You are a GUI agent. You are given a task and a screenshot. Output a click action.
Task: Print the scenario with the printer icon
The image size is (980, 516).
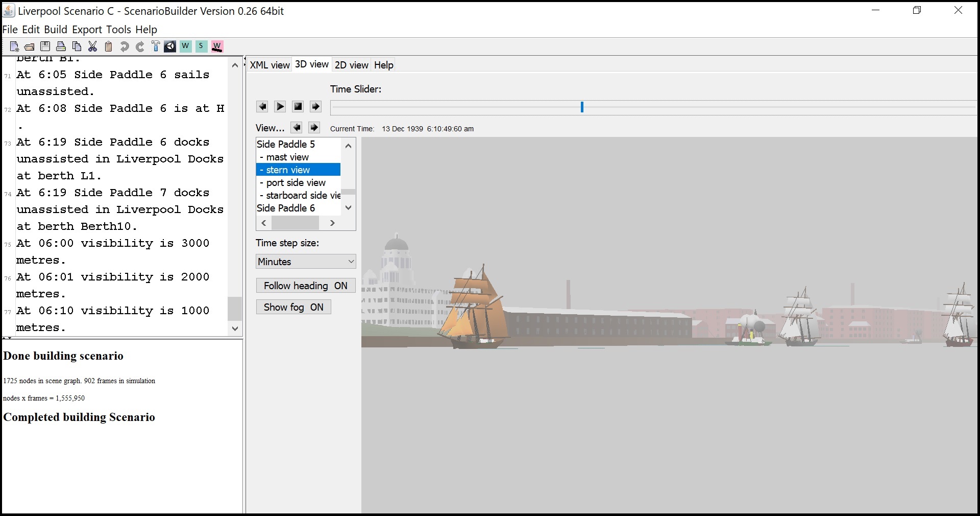(x=61, y=46)
